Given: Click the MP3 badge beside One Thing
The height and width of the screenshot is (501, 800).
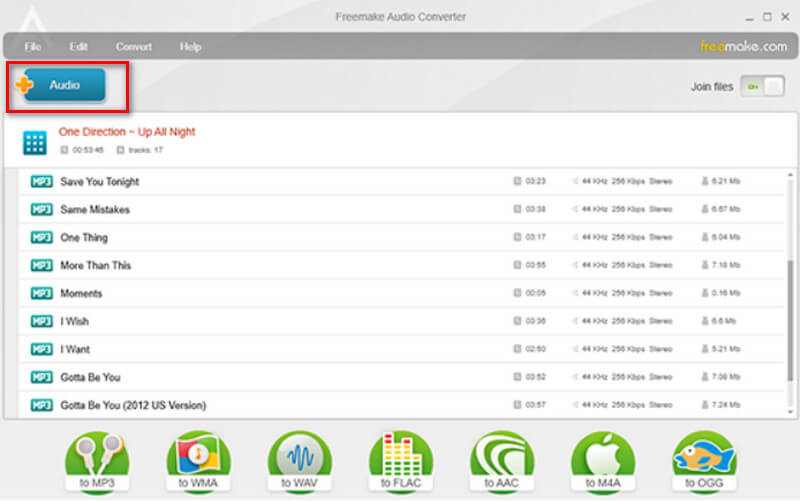Looking at the screenshot, I should point(41,238).
